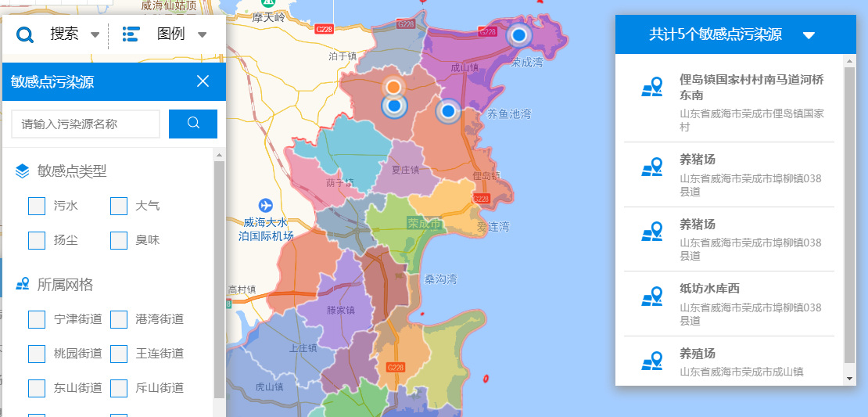Screen dimensions: 868x417
Task: Check the 东山街道 checkbox
Action: [x=37, y=388]
